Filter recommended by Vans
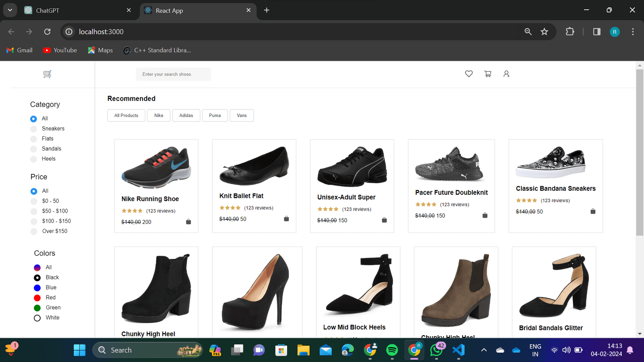Image resolution: width=644 pixels, height=362 pixels. (x=242, y=115)
